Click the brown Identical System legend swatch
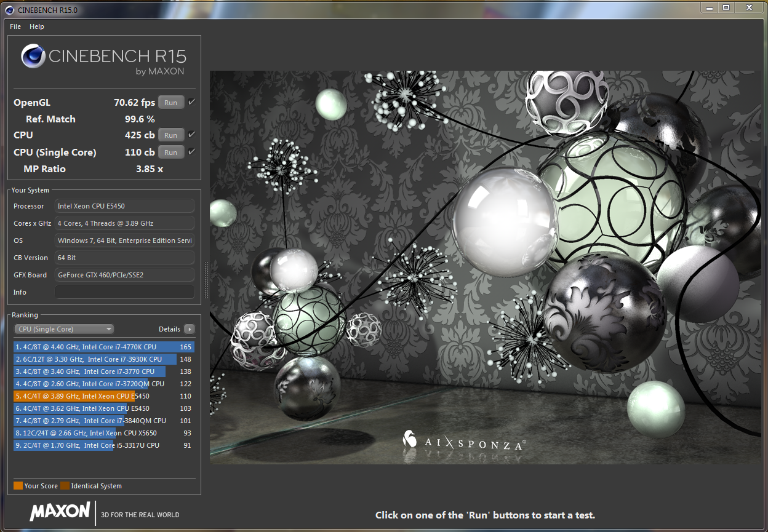768x532 pixels. click(65, 486)
